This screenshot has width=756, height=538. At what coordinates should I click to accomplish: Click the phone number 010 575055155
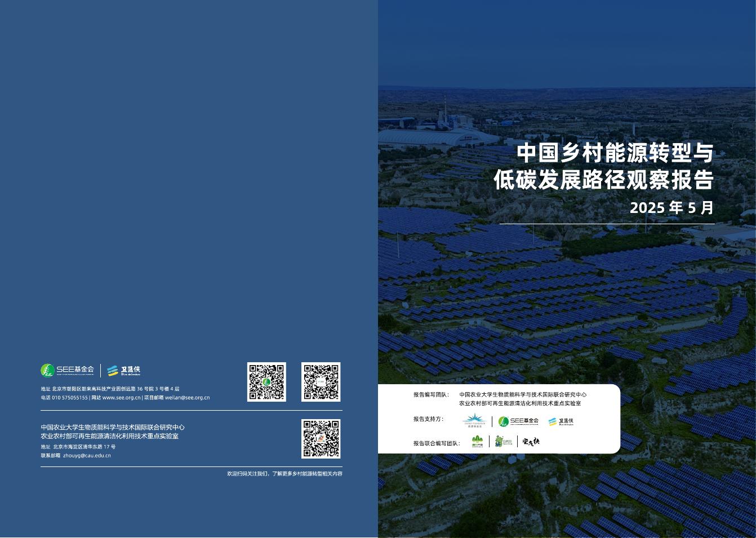(x=69, y=398)
